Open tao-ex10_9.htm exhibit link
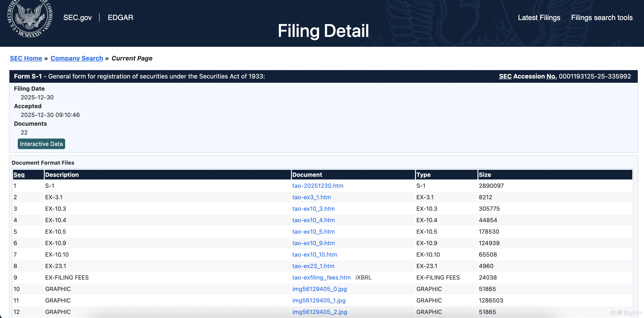This screenshot has height=318, width=644. point(313,243)
